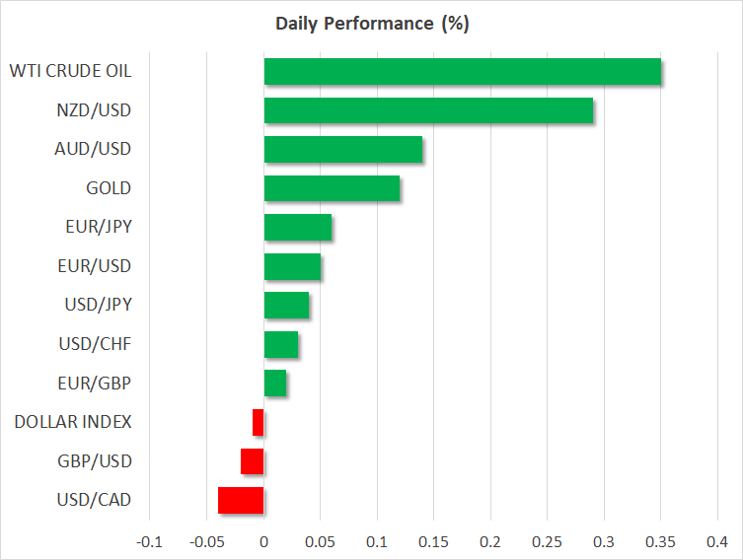The image size is (743, 560).
Task: Select the DOLLAR INDEX category label
Action: 73,422
